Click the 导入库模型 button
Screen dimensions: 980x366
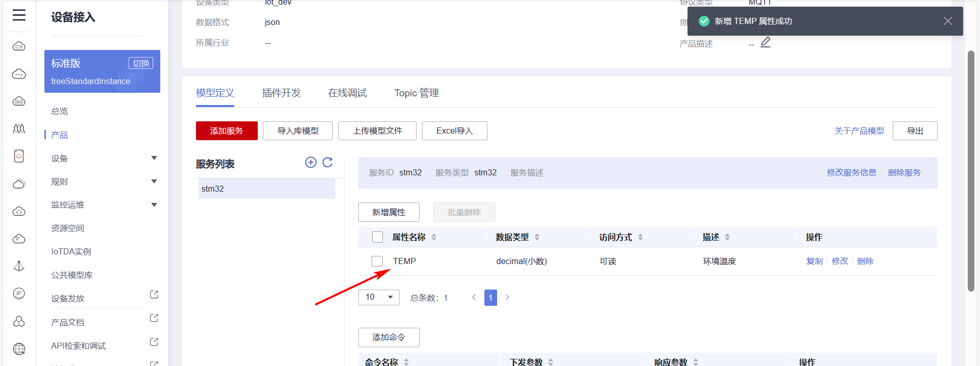click(x=298, y=130)
